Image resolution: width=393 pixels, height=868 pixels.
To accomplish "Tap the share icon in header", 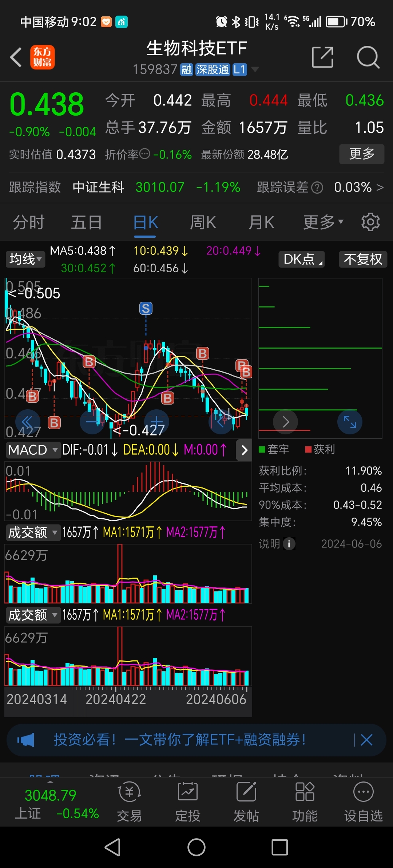I will coord(323,57).
